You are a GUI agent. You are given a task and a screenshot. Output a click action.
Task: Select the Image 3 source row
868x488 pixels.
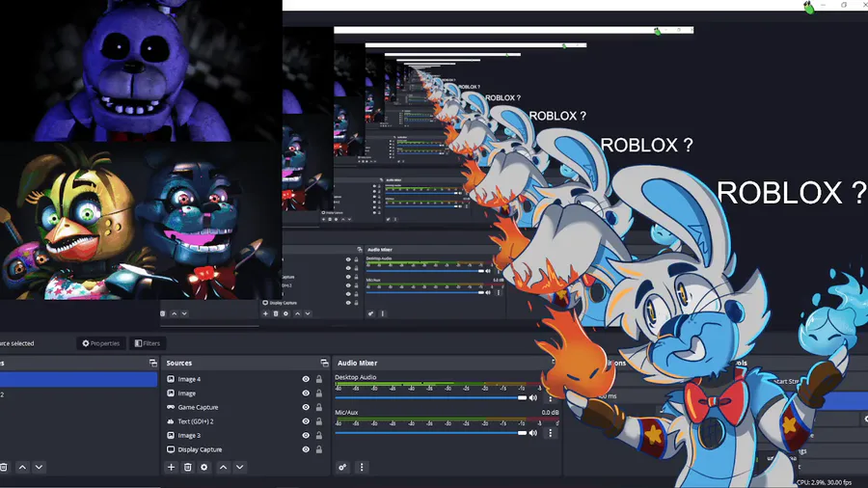(246, 435)
